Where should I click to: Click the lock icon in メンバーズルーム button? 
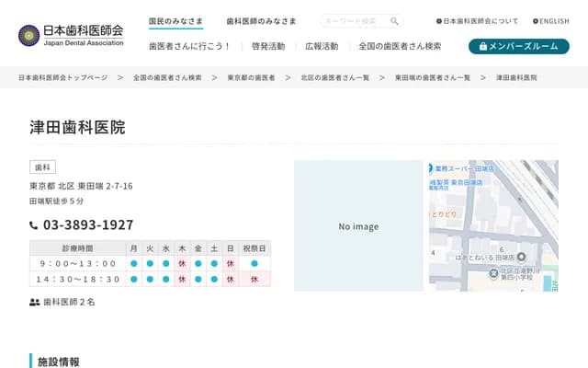[x=481, y=46]
